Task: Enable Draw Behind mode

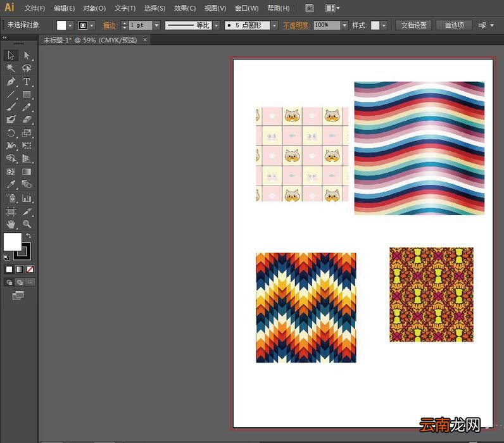Action: [x=20, y=282]
